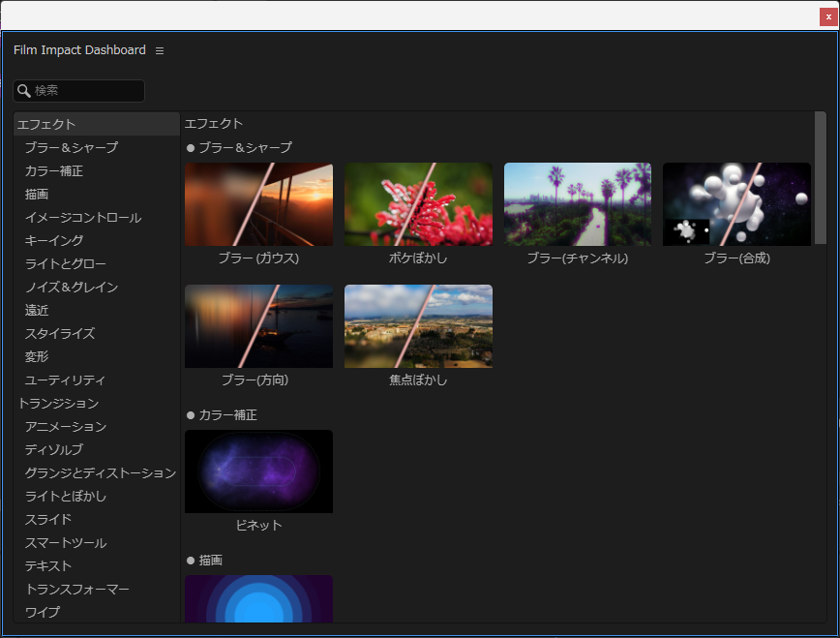Viewport: 840px width, 638px height.
Task: Select テキスト sidebar item
Action: click(48, 566)
